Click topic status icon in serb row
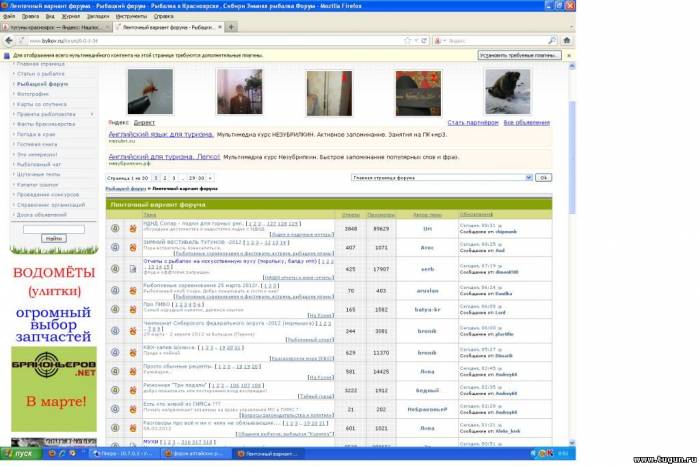Image resolution: width=700 pixels, height=466 pixels. pyautogui.click(x=115, y=269)
